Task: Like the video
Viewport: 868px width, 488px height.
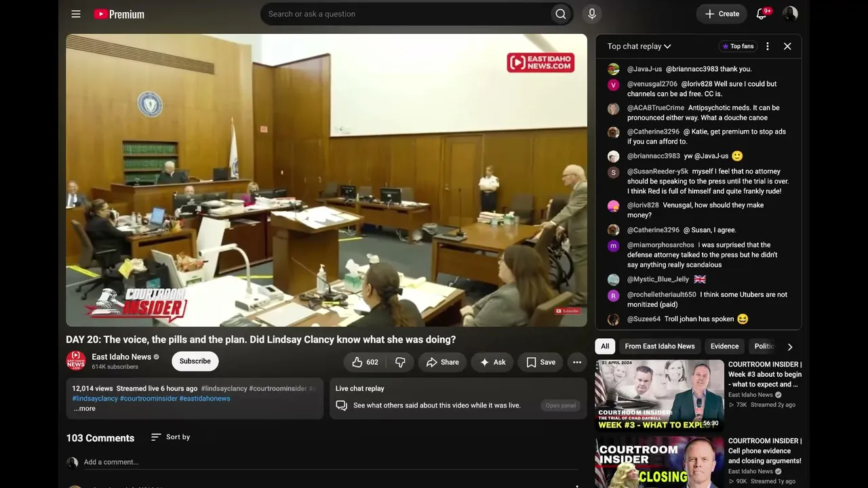Action: [x=365, y=362]
